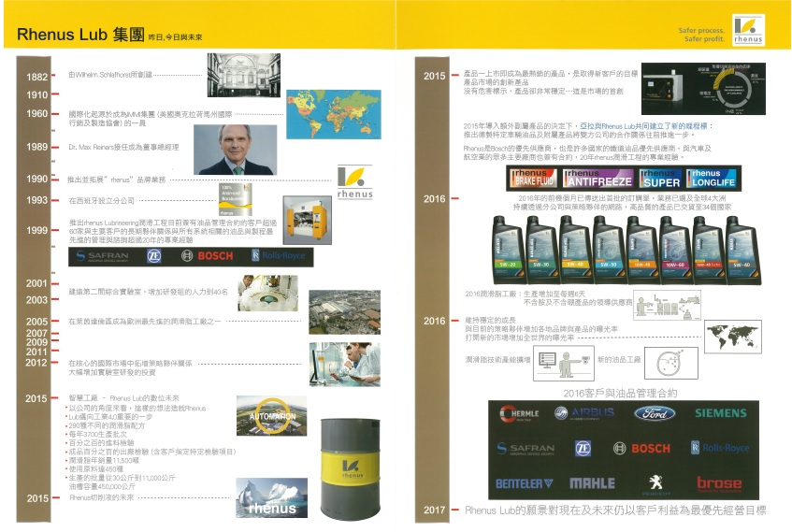
Task: Select the HERMLE logo in the customer panel
Action: (519, 414)
